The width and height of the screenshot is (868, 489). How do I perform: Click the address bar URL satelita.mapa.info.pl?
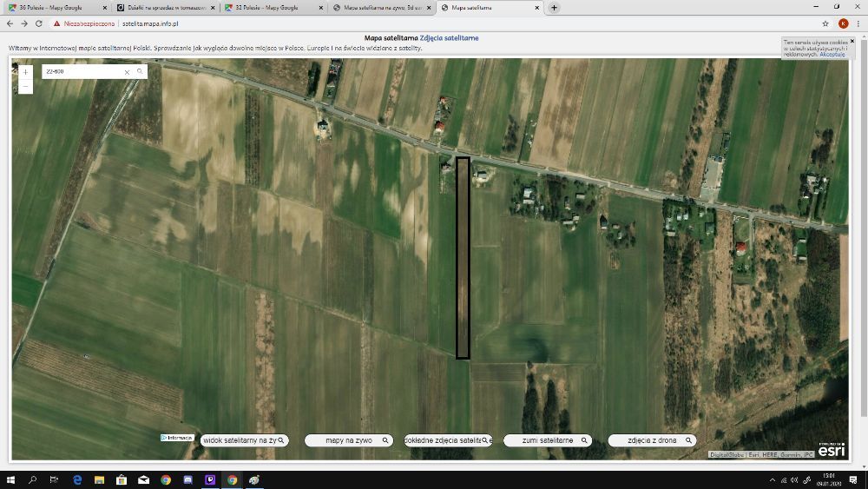point(150,23)
